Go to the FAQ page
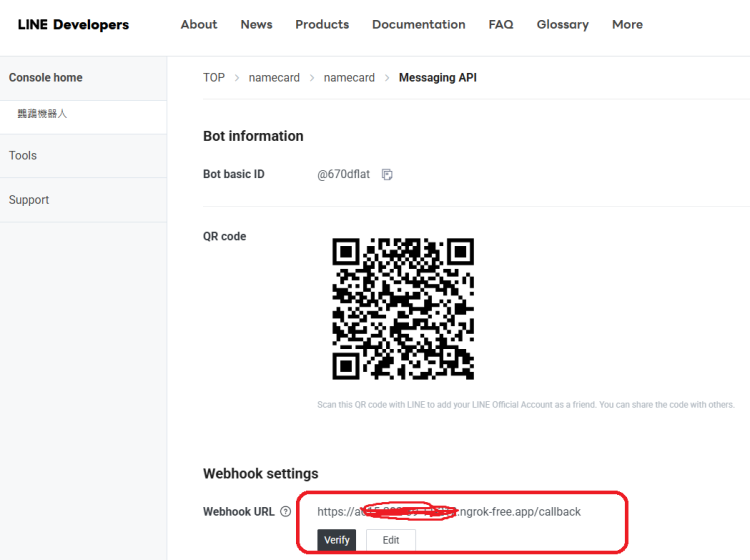The height and width of the screenshot is (560, 750). point(501,25)
